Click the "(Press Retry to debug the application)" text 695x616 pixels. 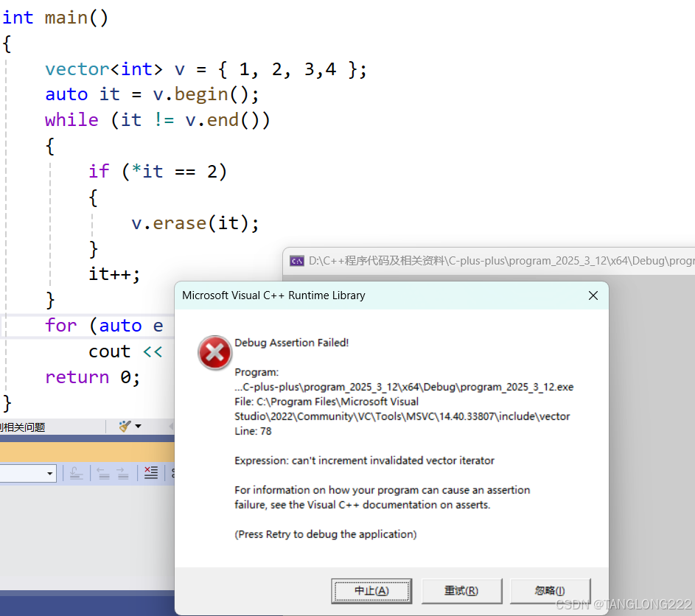coord(326,534)
